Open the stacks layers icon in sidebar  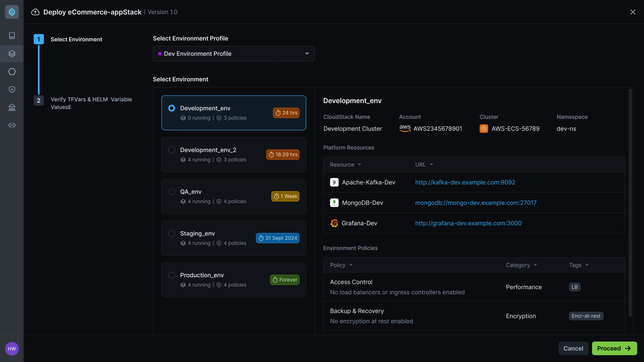click(x=12, y=54)
